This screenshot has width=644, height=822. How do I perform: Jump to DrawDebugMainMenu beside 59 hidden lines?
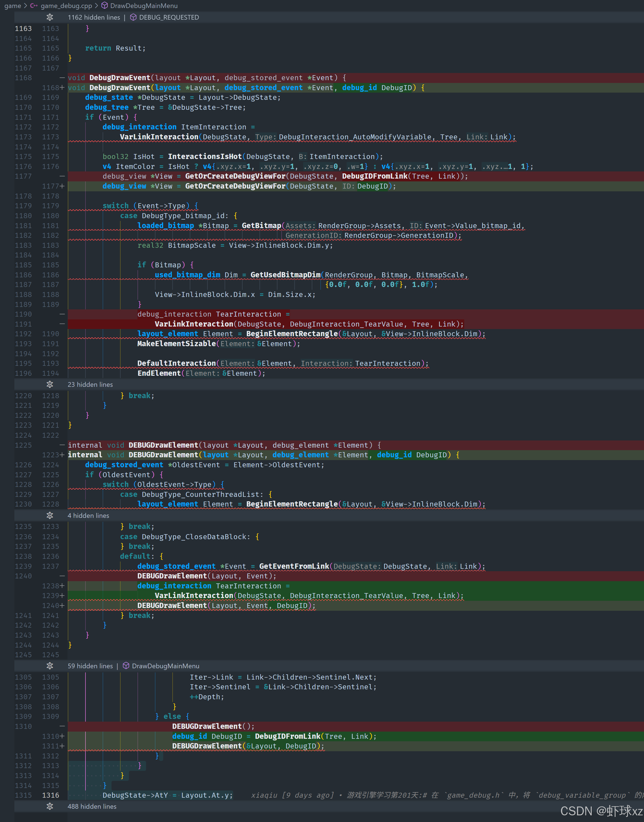click(x=165, y=666)
